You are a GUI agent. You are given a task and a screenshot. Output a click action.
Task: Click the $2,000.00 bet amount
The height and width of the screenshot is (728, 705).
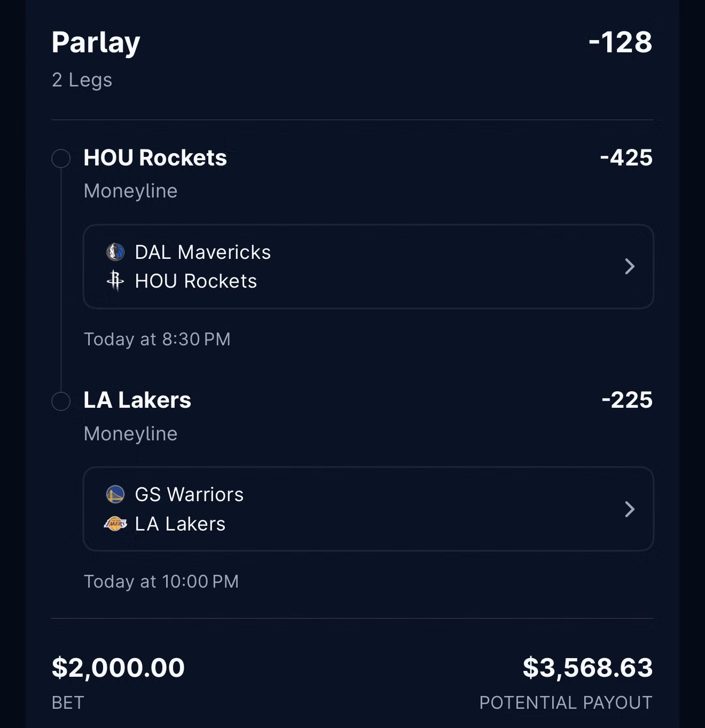tap(118, 668)
